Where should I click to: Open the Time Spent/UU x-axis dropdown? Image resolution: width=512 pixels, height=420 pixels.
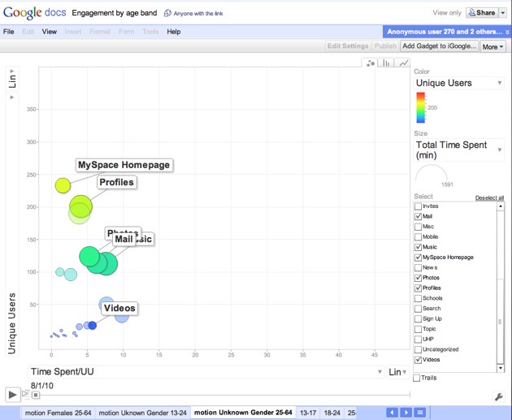pyautogui.click(x=206, y=372)
